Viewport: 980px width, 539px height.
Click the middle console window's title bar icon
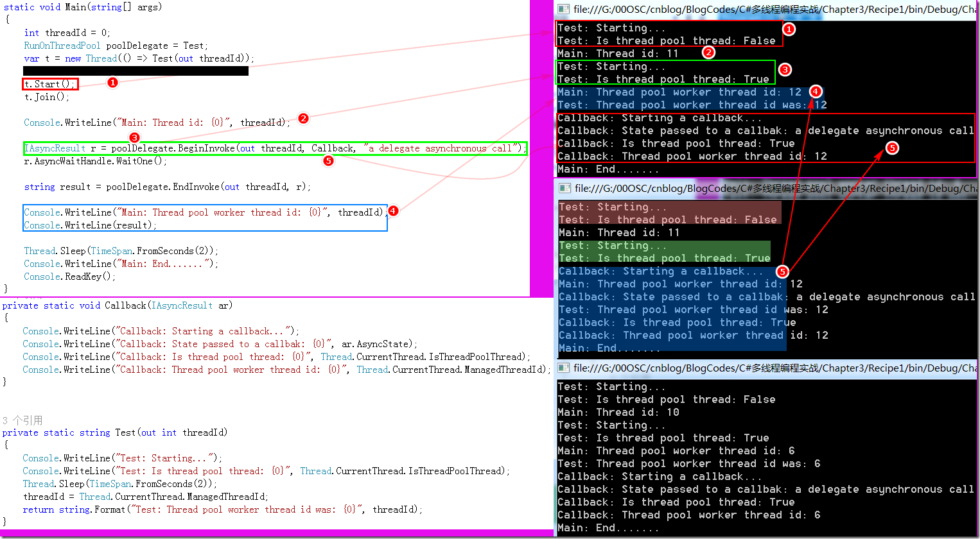pos(564,188)
